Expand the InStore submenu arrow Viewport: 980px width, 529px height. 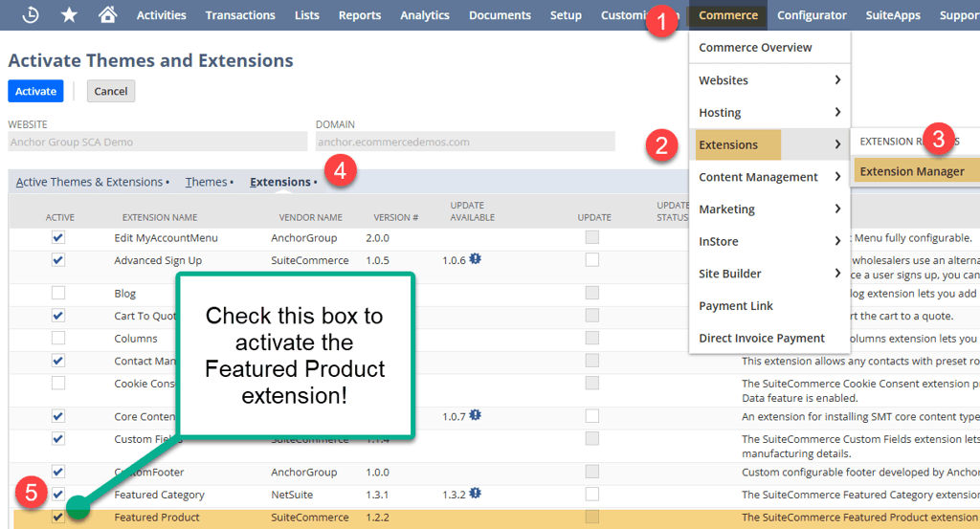(837, 241)
